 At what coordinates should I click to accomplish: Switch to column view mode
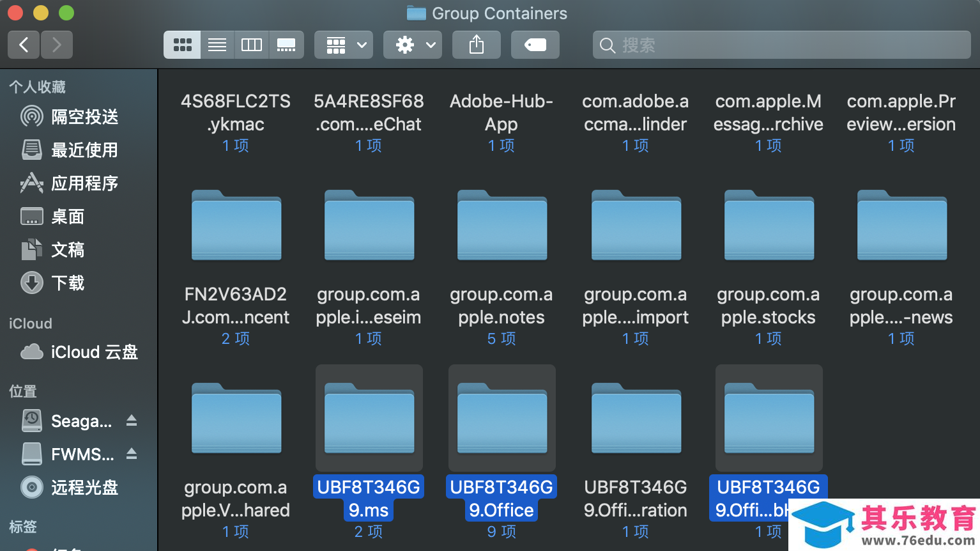tap(252, 45)
